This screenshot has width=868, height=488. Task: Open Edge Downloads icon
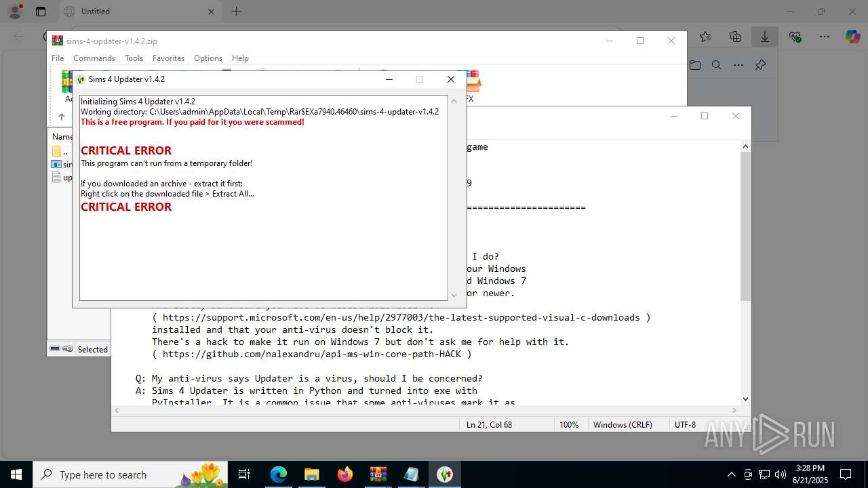(x=764, y=37)
